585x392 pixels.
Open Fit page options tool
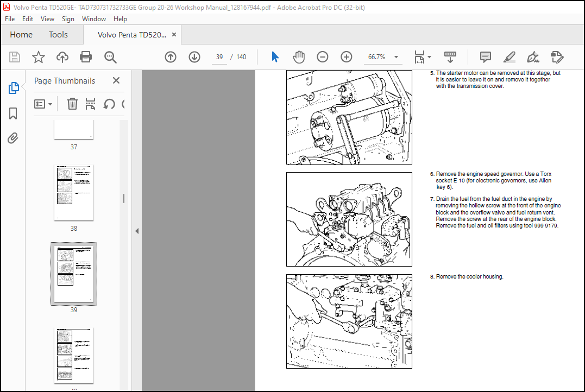(x=419, y=57)
